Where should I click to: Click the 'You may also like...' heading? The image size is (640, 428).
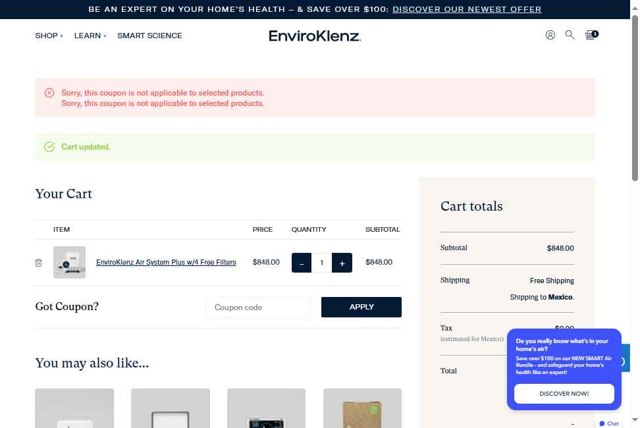tap(92, 363)
